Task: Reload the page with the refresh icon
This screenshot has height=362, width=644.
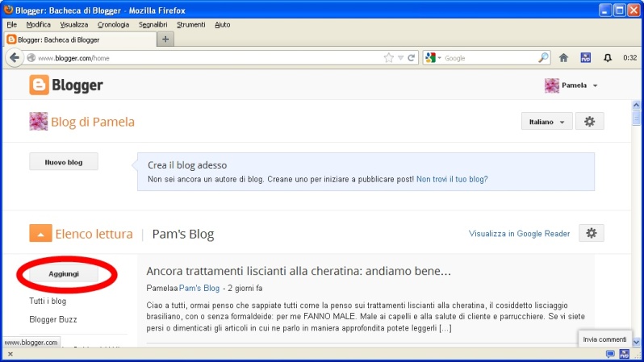Action: [x=411, y=58]
